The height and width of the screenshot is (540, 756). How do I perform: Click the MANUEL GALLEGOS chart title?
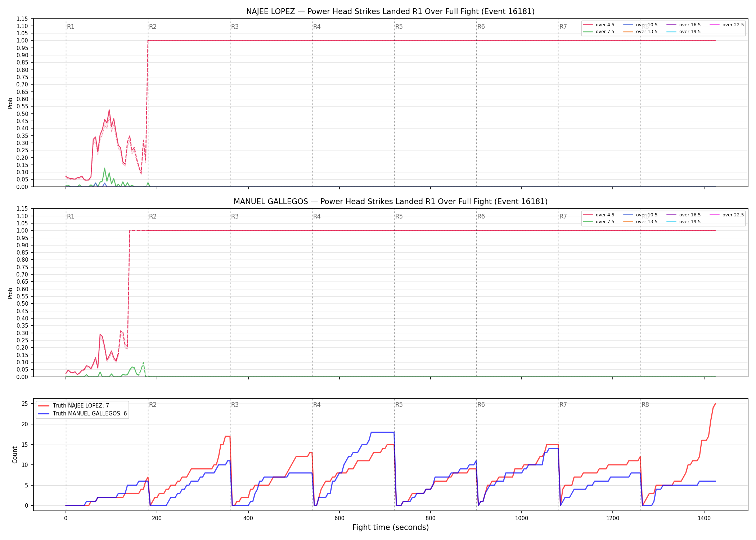click(x=390, y=202)
